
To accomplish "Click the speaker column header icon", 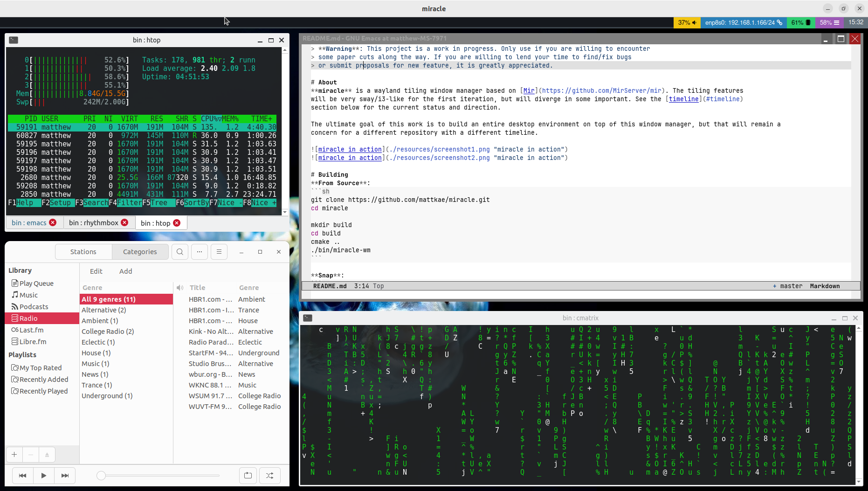I will 179,288.
